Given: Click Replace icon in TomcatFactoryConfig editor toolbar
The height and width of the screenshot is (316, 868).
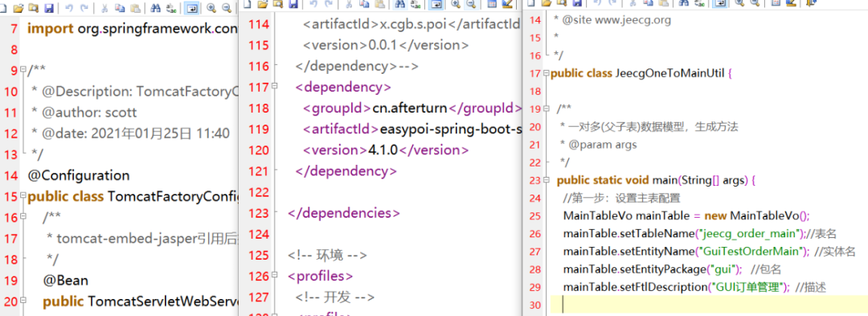Looking at the screenshot, I should (171, 8).
